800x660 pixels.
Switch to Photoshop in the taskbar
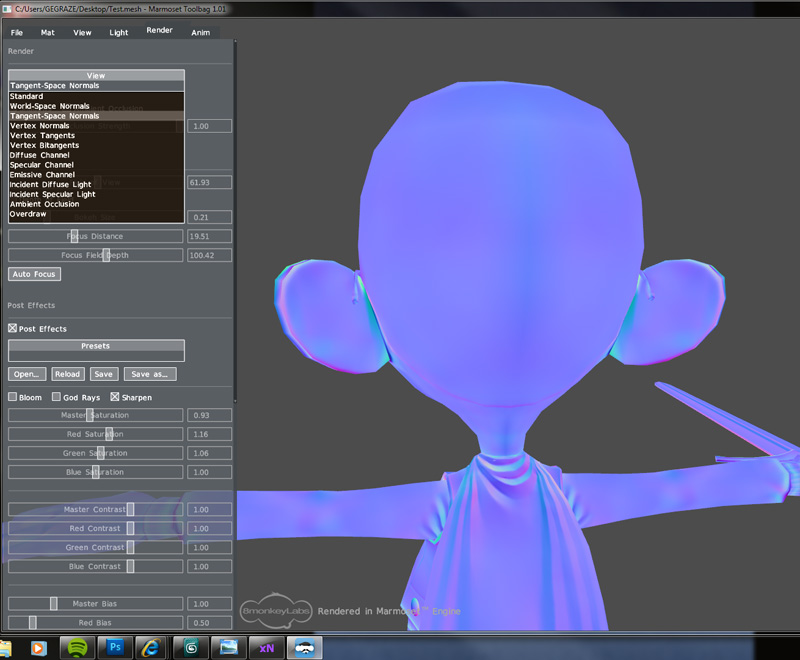pos(115,648)
